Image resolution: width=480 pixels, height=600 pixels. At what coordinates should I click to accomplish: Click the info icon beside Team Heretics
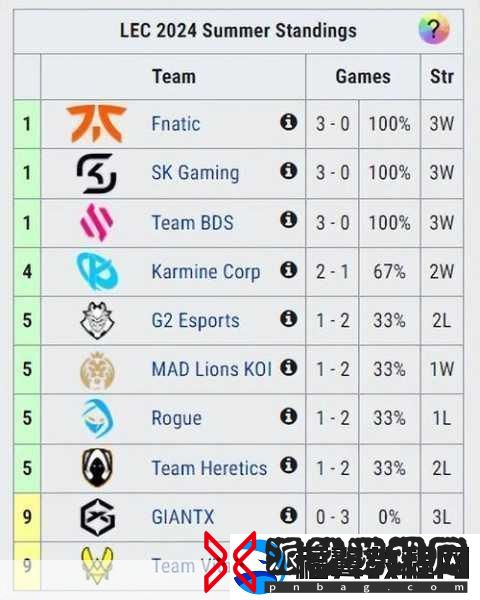pyautogui.click(x=289, y=465)
